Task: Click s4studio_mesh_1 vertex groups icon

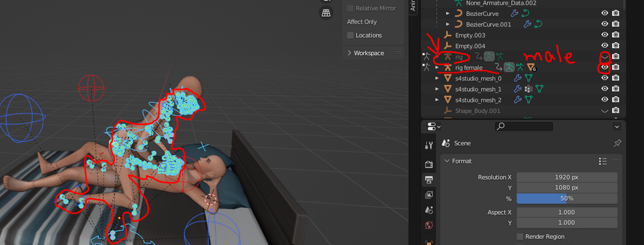Action: 528,88
